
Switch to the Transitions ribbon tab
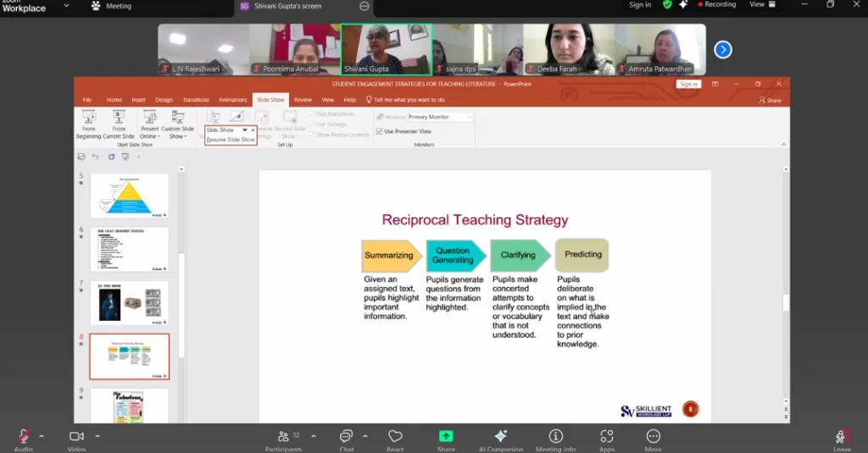tap(195, 100)
